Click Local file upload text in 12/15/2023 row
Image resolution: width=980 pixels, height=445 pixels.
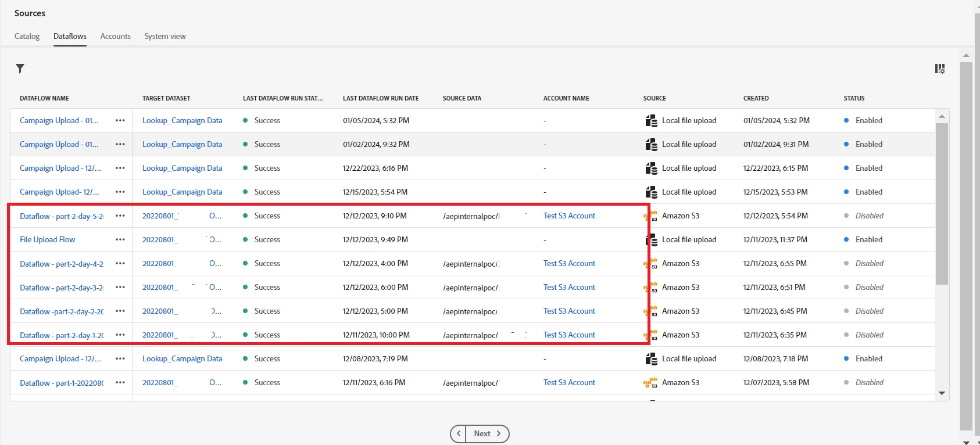689,192
